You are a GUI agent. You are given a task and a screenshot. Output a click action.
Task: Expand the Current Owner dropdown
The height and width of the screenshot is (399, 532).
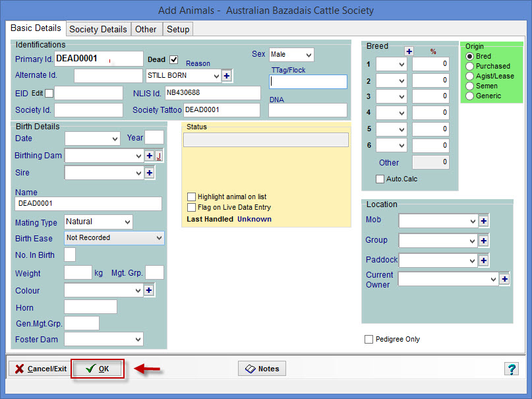click(493, 279)
